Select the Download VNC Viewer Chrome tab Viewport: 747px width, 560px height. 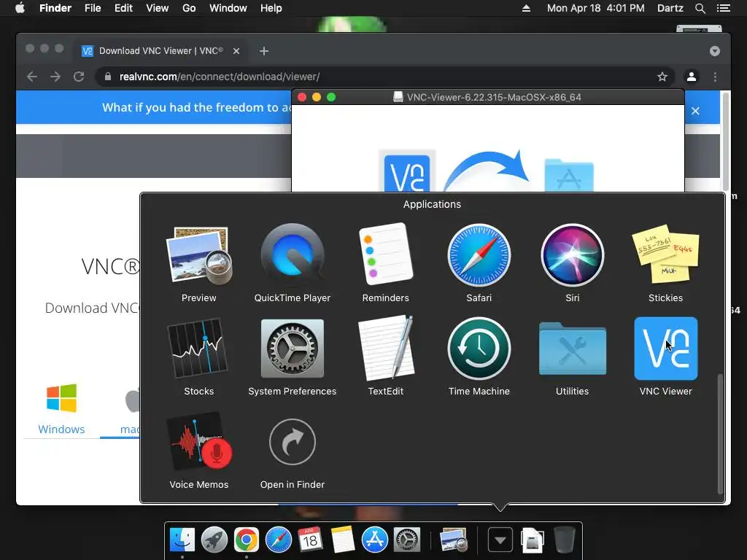click(x=161, y=51)
